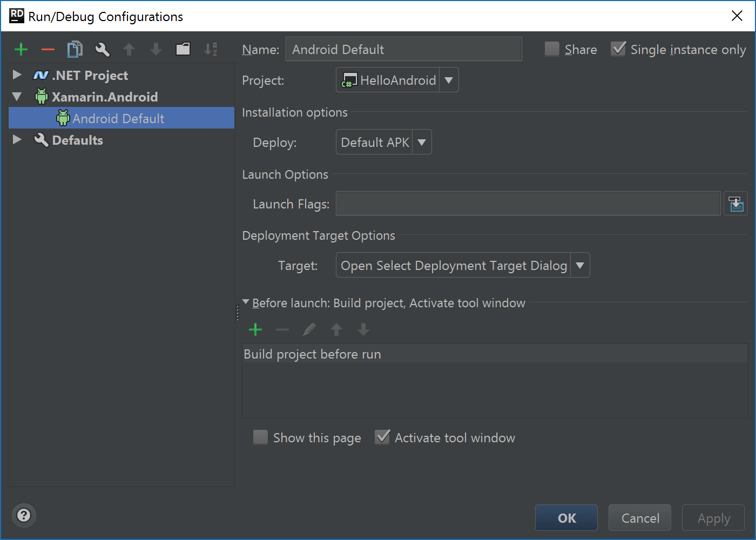Move before launch task up

point(336,329)
